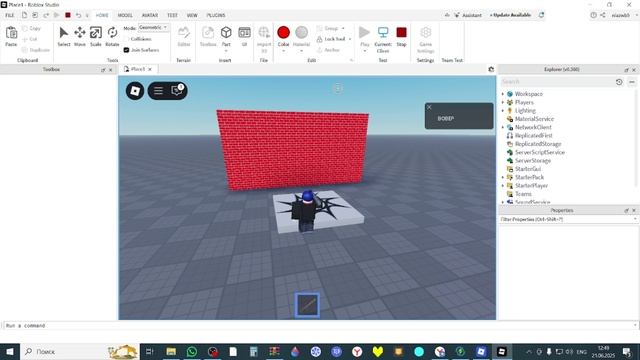Screen dimensions: 640x360
Task: Select StarterGui in Explorer
Action: [x=528, y=169]
